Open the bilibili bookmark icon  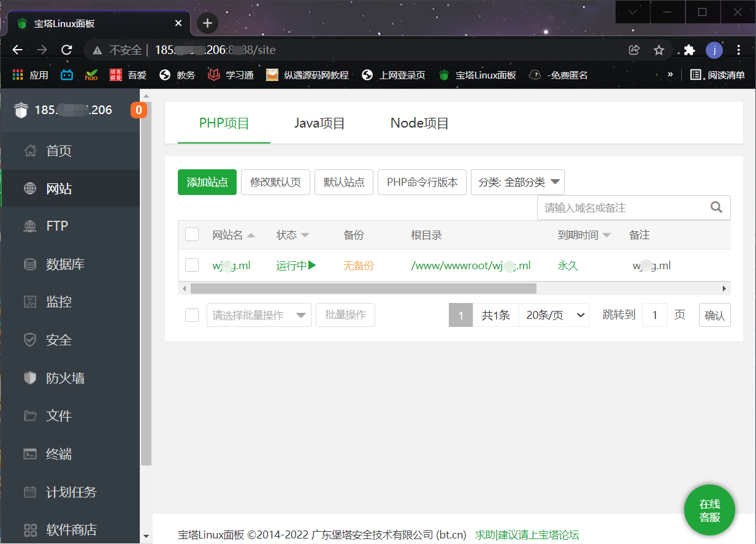[x=67, y=75]
